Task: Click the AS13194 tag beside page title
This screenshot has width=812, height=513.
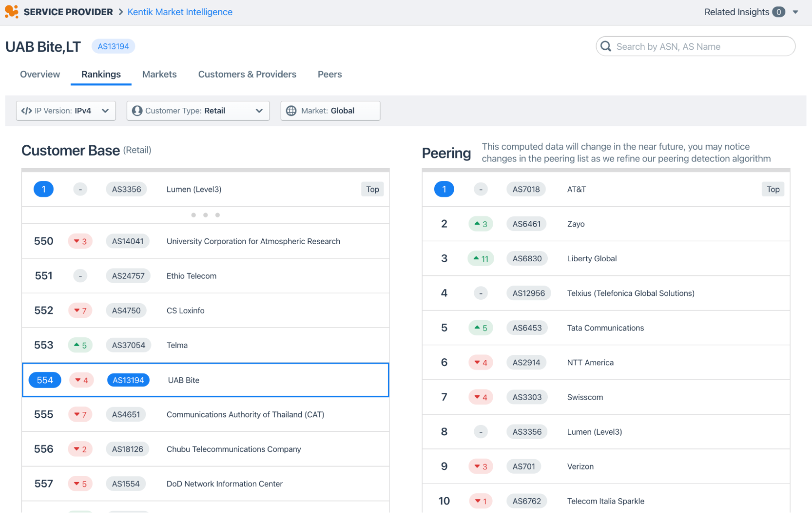Action: click(113, 46)
